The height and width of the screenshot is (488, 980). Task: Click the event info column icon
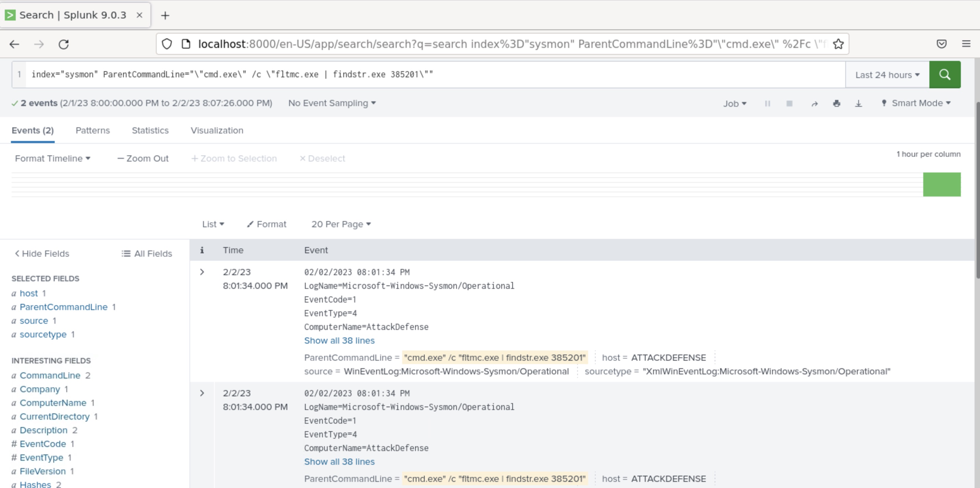pyautogui.click(x=202, y=250)
